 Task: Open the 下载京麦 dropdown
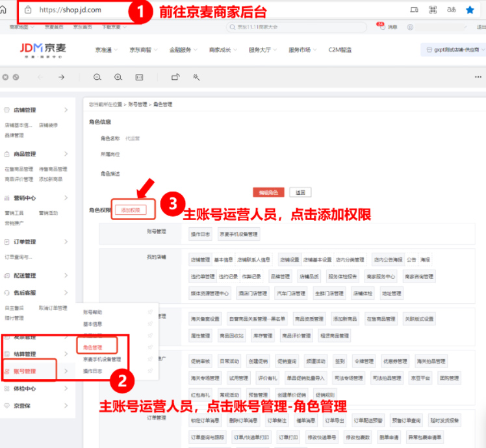[114, 27]
